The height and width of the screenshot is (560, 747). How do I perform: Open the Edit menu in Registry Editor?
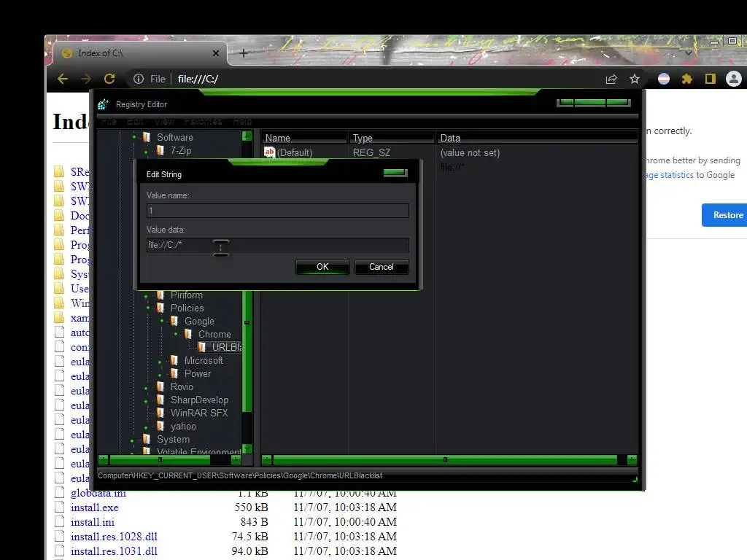pos(135,122)
